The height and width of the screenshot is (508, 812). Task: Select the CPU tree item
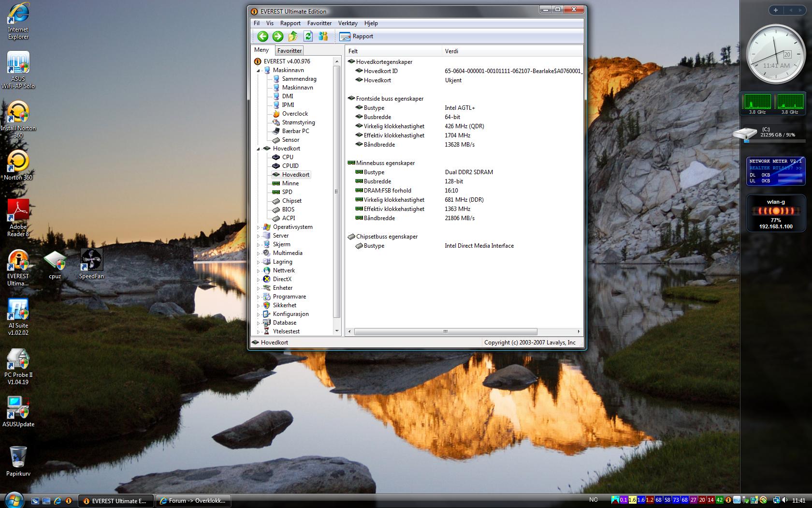(288, 157)
